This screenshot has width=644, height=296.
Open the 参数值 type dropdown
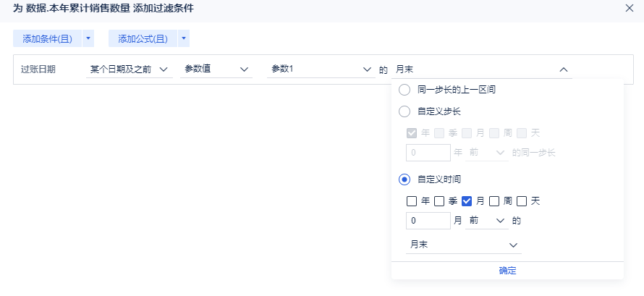(x=216, y=69)
